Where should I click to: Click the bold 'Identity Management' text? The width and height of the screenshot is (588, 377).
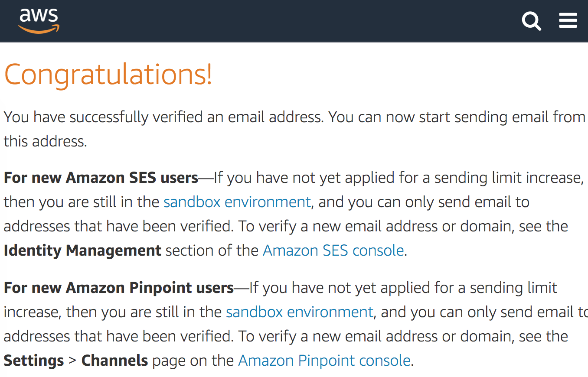[82, 250]
